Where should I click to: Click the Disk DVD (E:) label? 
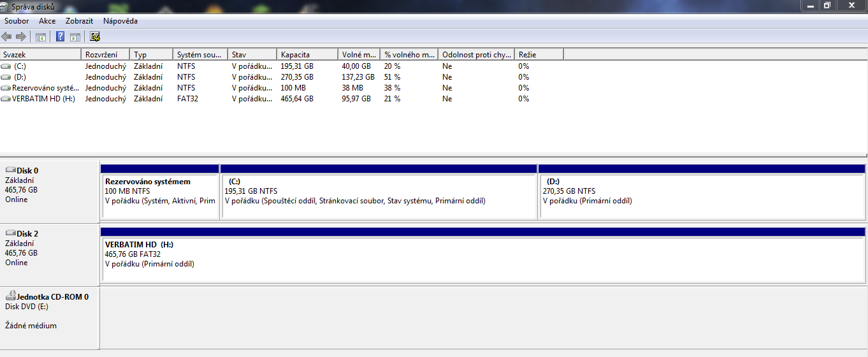pyautogui.click(x=27, y=307)
